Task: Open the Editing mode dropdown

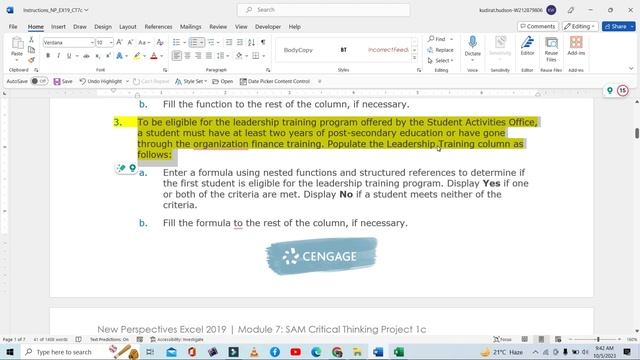Action: click(580, 27)
